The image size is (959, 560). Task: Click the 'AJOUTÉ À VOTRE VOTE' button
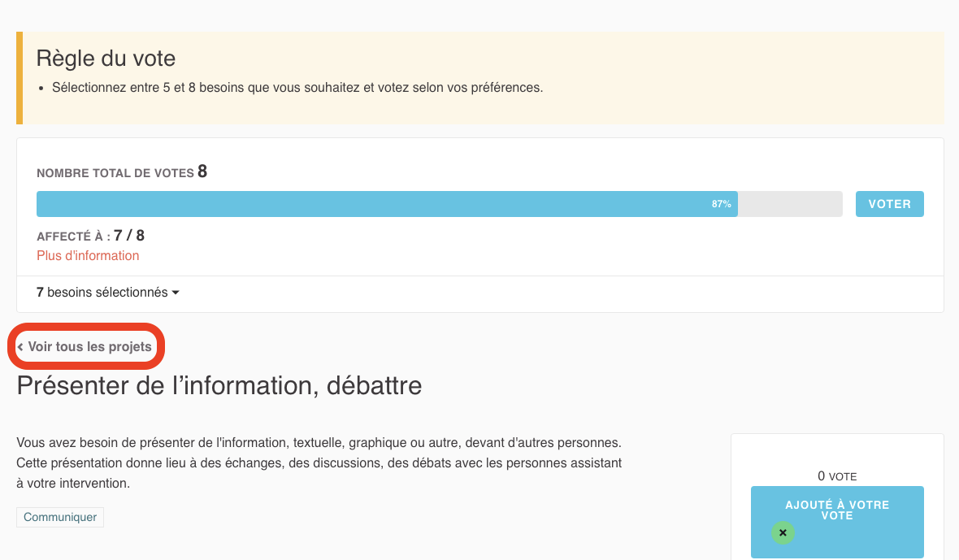point(836,510)
